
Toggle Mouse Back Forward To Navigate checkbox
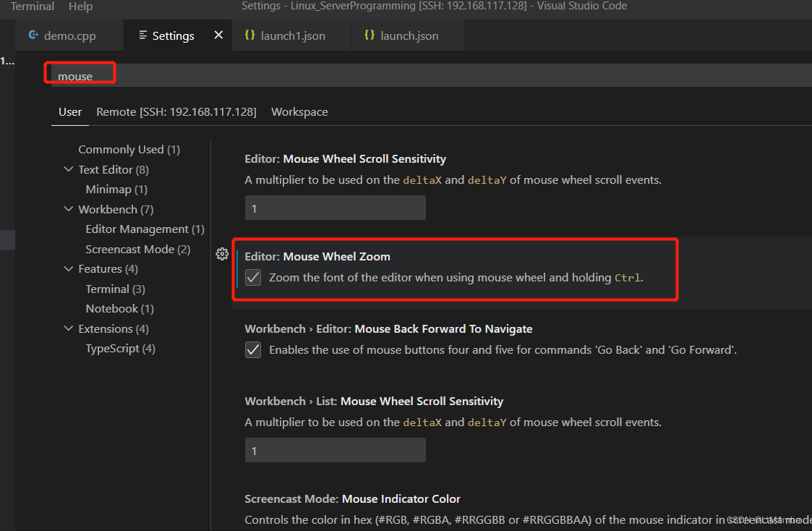(253, 349)
